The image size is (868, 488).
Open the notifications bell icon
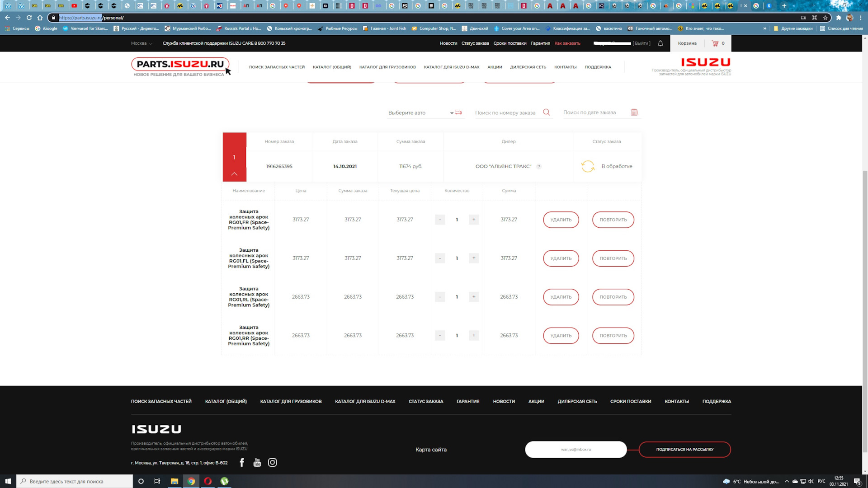[660, 43]
